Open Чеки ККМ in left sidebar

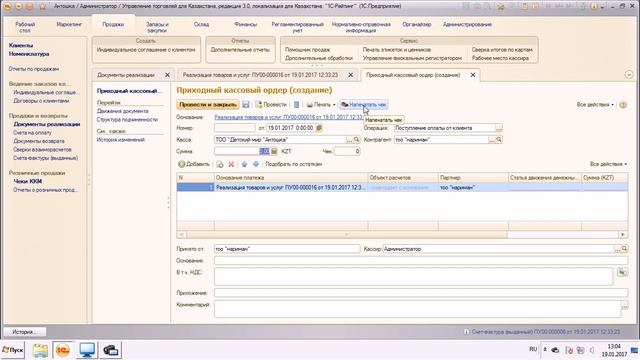28,181
